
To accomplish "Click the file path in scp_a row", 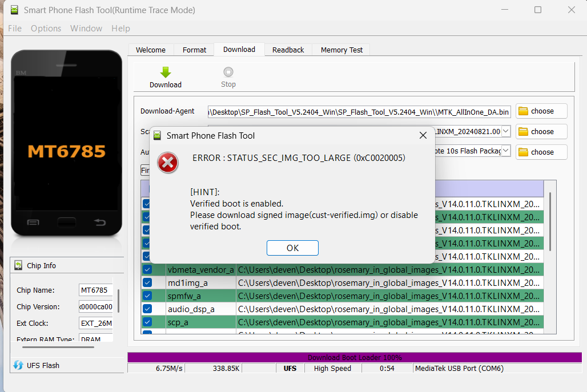I will (389, 322).
